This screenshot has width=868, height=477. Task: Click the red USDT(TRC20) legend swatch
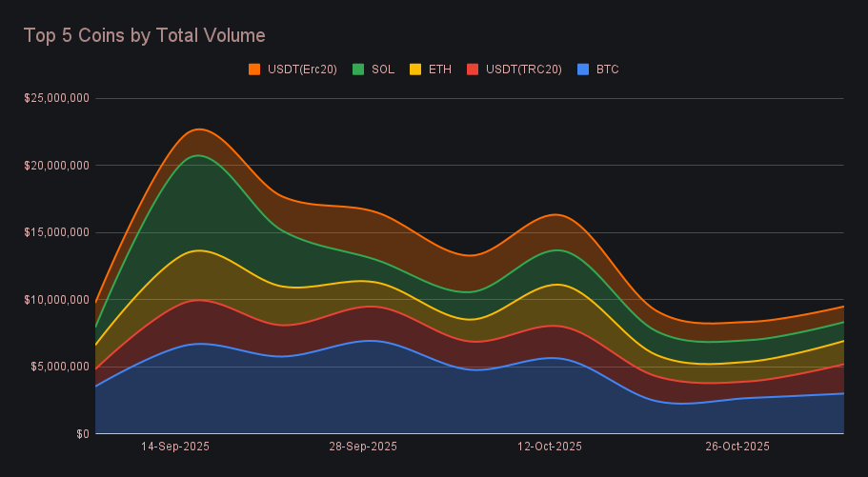coord(472,70)
